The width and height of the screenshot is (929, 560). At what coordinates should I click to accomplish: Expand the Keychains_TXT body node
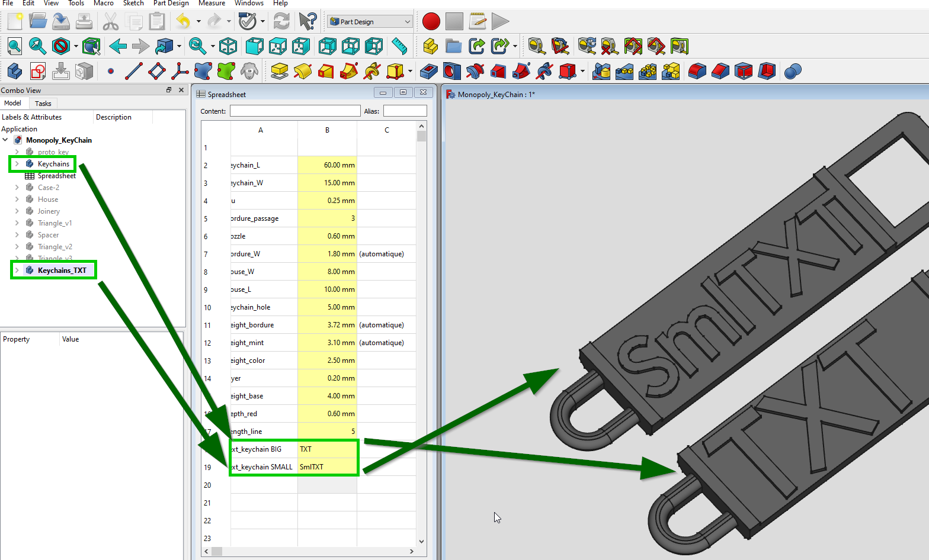[x=17, y=271]
